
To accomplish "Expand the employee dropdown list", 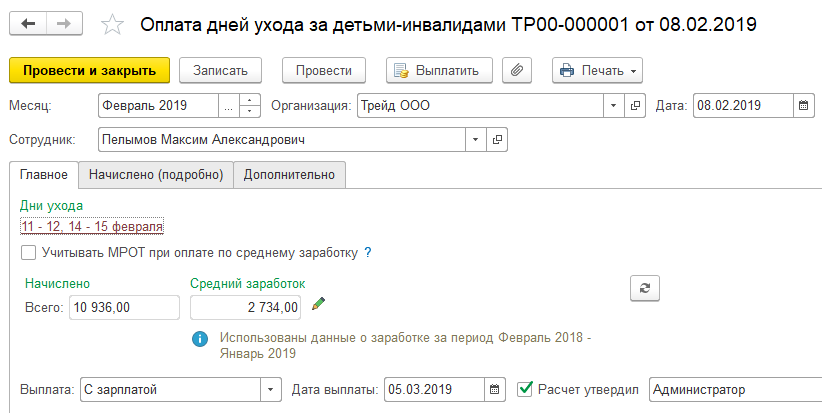I will click(x=475, y=139).
